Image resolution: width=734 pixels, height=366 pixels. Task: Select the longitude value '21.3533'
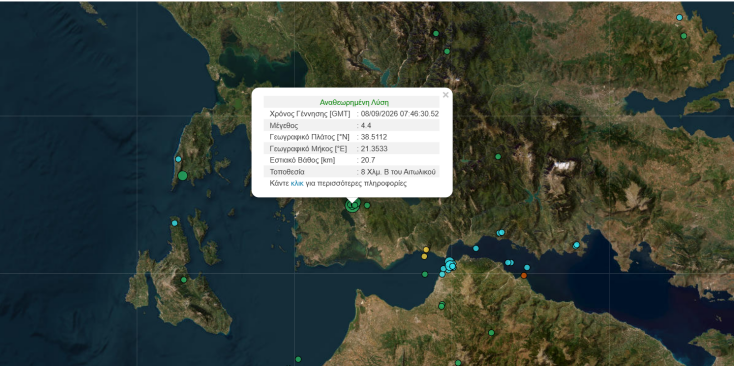tap(374, 148)
